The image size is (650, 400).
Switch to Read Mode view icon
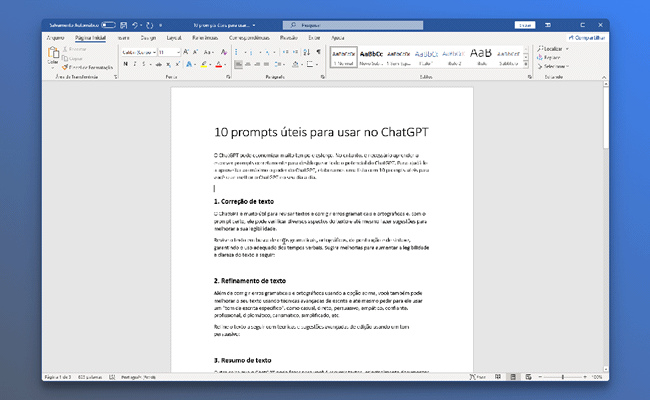coord(498,377)
